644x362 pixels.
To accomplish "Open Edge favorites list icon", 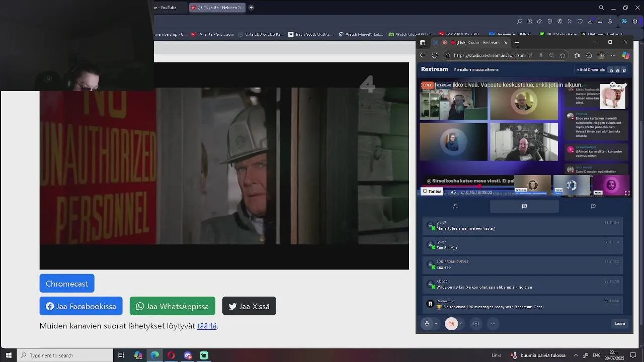I will (x=577, y=55).
